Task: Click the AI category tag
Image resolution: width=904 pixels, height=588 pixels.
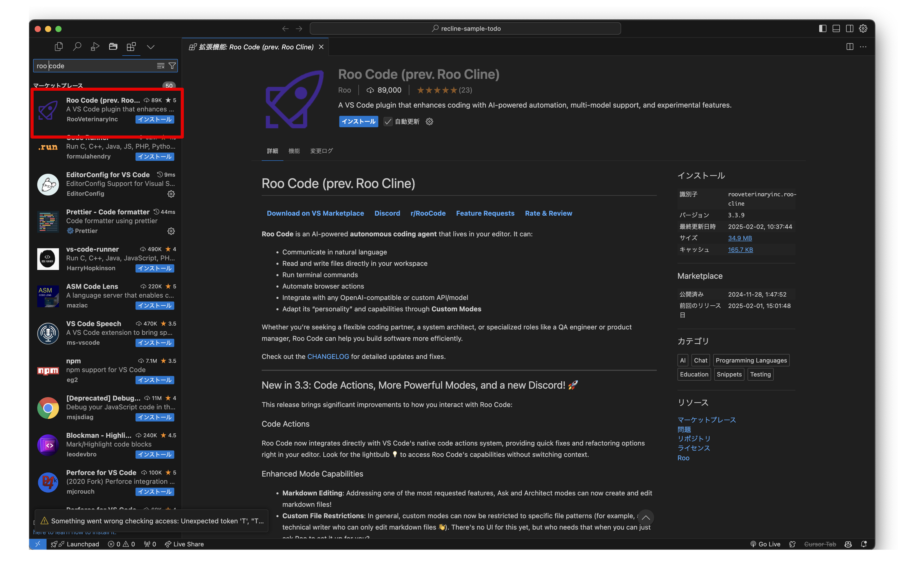Action: [683, 360]
